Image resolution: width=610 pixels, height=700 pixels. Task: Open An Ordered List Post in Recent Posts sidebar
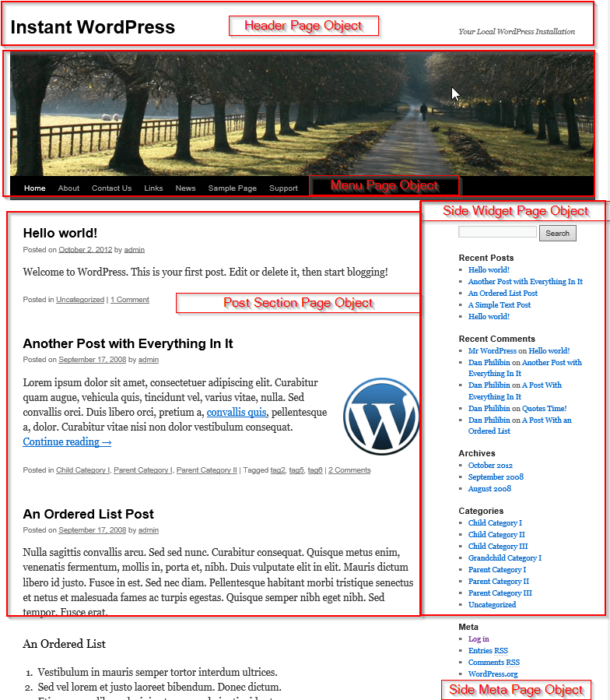tap(503, 294)
